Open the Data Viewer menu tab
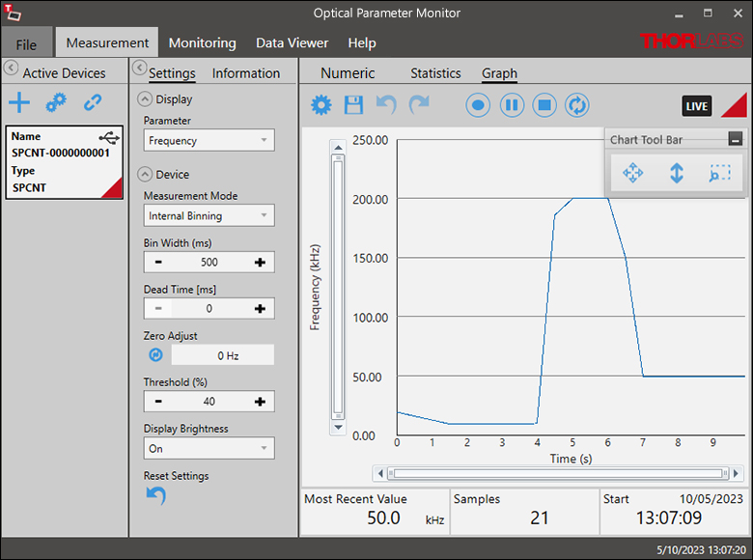Screen dimensions: 753x560 tap(292, 42)
